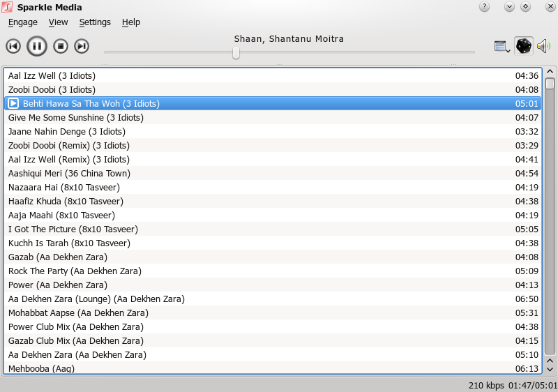
Task: Select Aashiqui Meri (36 China Town)
Action: (273, 173)
